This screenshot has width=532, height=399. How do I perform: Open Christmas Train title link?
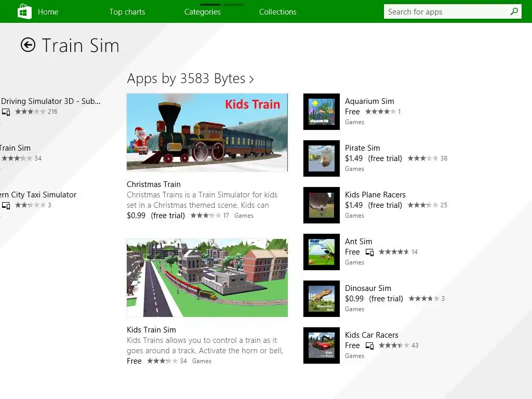pos(154,184)
